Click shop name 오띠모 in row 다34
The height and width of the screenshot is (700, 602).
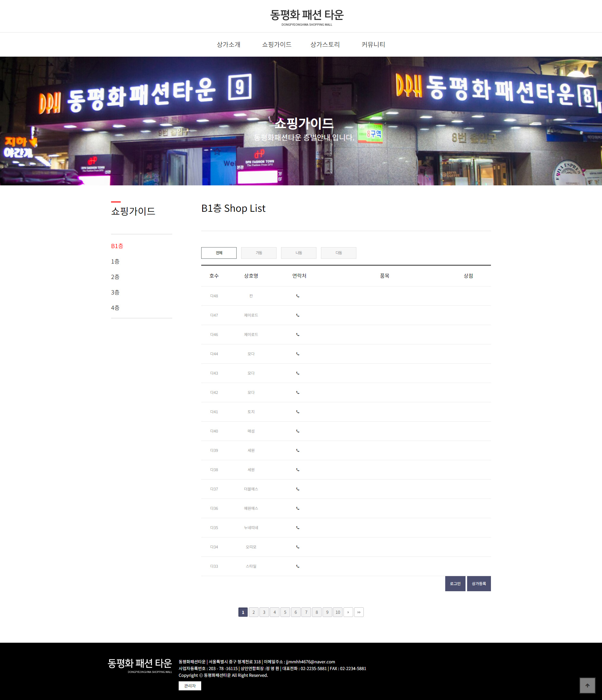coord(251,546)
